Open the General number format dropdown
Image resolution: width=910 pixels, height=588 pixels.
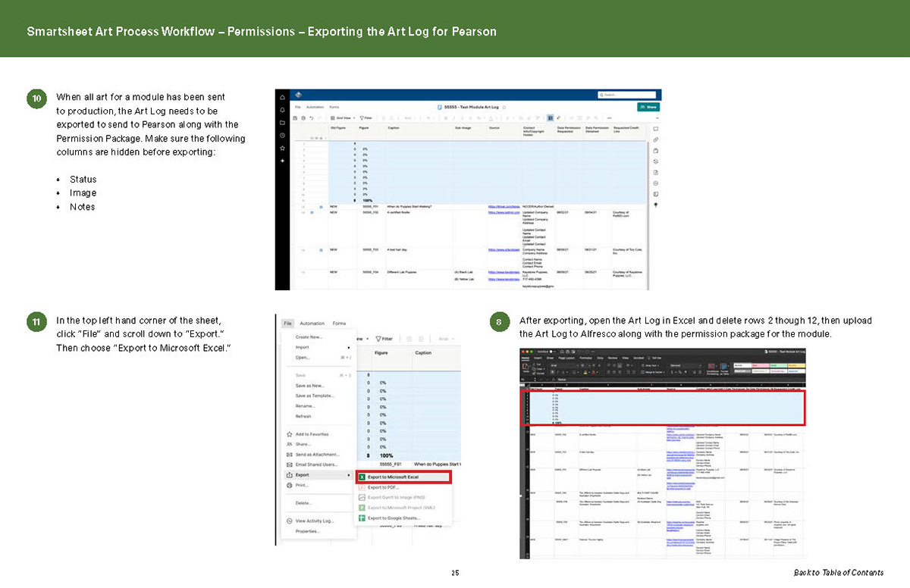[x=686, y=365]
